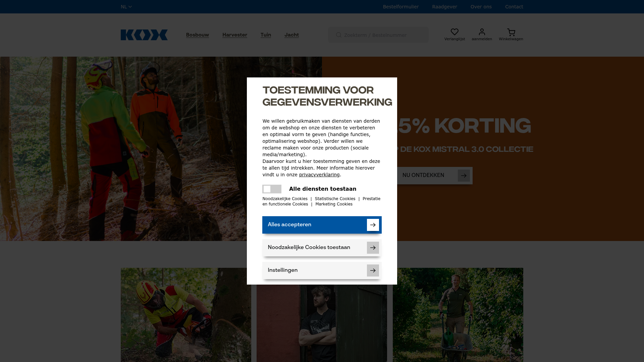
Task: Toggle Alle diensten toestaan switch
Action: (x=272, y=189)
